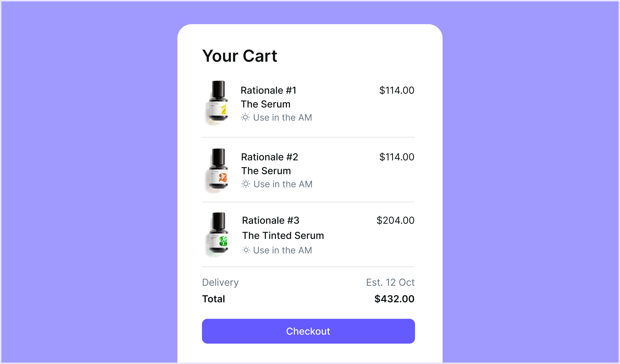Click the sun icon under Rationale #2
Viewport: 620px width, 364px height.
[x=246, y=184]
